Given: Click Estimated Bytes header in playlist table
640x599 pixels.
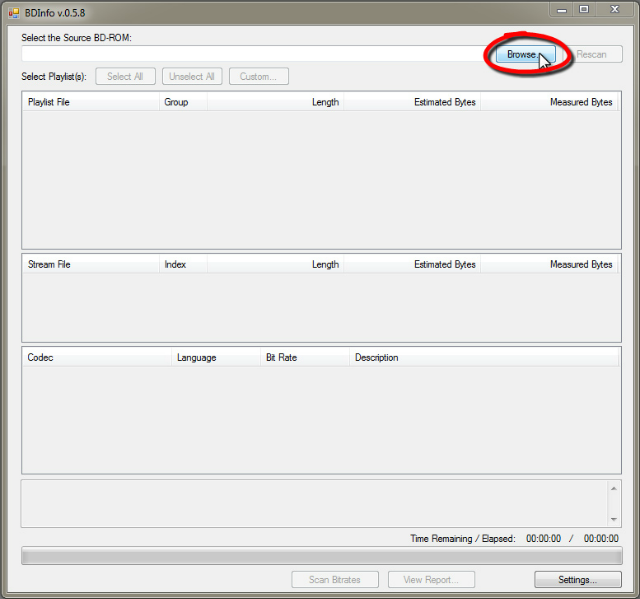Looking at the screenshot, I should point(412,102).
